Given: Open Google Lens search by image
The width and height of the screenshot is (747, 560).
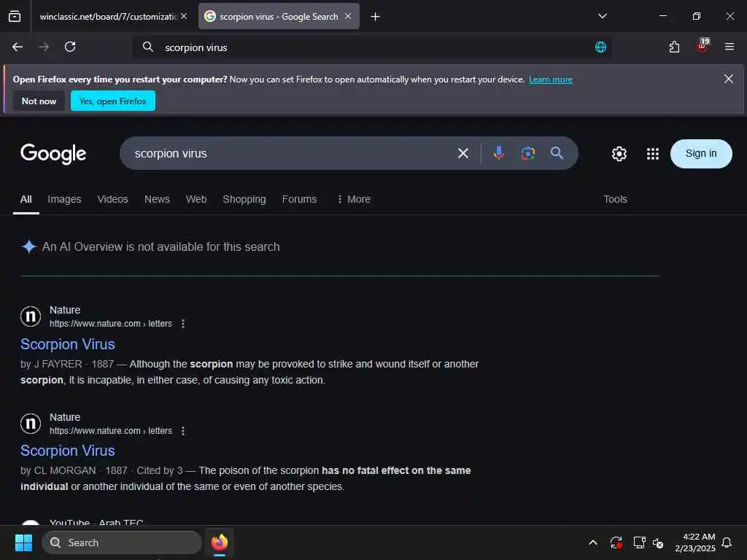Looking at the screenshot, I should [x=528, y=153].
